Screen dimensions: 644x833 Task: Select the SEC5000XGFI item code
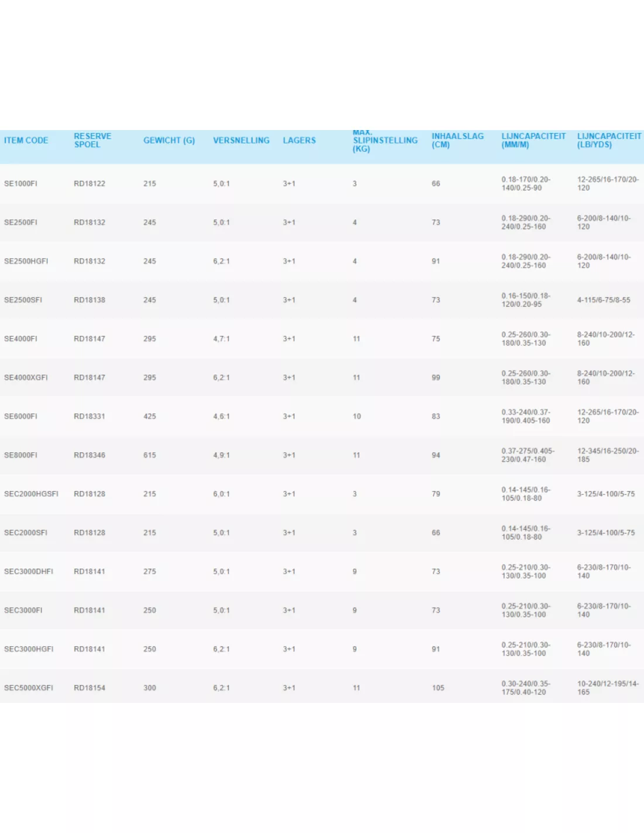tap(29, 688)
